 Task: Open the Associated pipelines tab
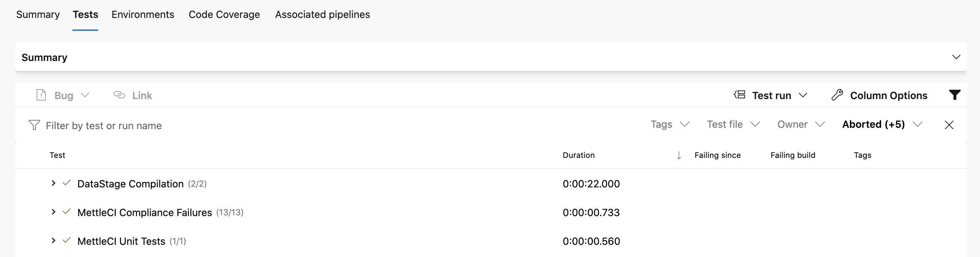click(x=322, y=14)
